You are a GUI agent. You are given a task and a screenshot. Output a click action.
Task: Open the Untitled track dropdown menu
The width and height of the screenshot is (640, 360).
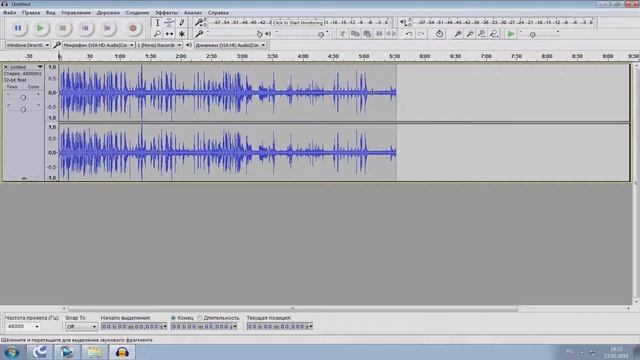(26, 67)
